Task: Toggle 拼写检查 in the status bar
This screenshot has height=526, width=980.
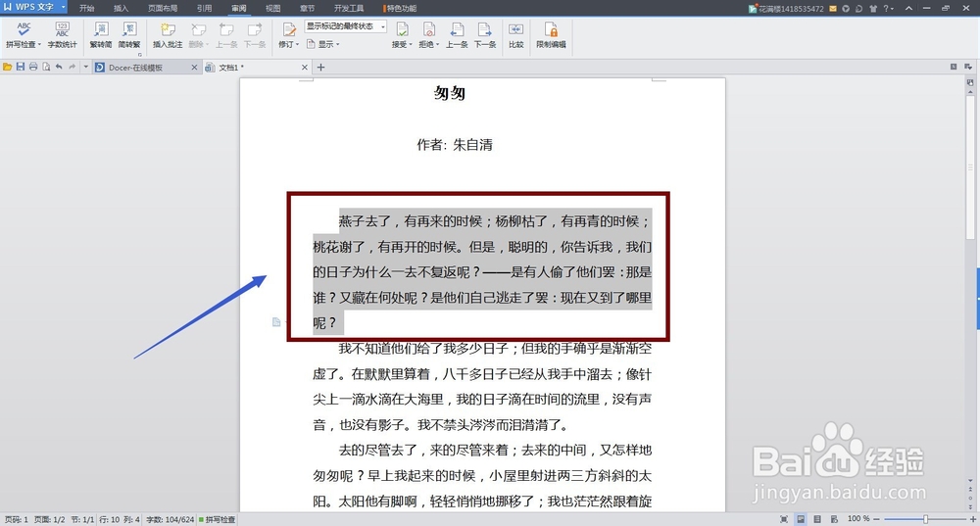Action: coord(217,519)
